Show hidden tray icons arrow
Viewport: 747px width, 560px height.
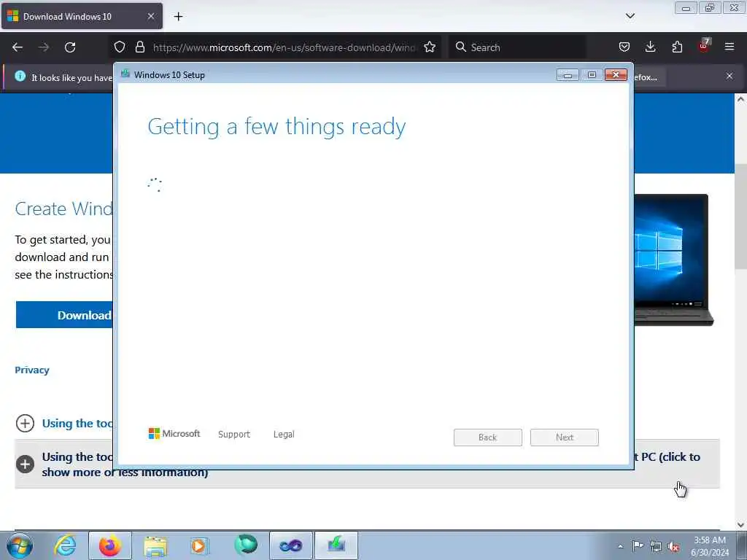620,546
